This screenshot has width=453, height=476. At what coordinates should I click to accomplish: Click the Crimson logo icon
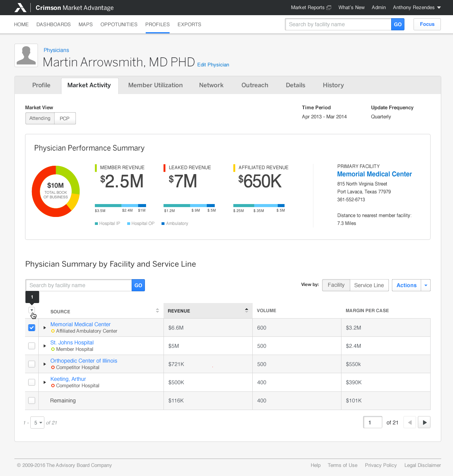(20, 8)
